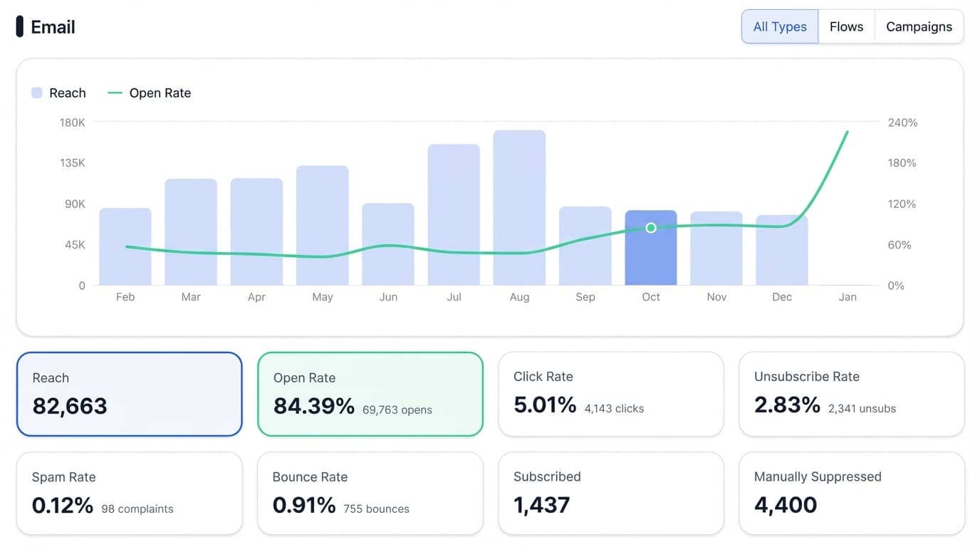
Task: Click the Oct open rate data point
Action: (x=650, y=228)
